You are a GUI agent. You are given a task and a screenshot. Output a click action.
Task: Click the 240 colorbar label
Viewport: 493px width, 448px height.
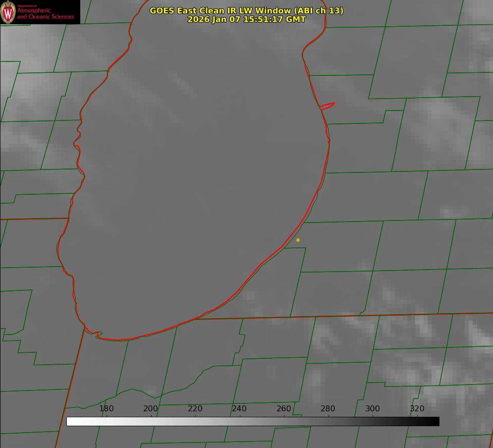click(x=239, y=408)
